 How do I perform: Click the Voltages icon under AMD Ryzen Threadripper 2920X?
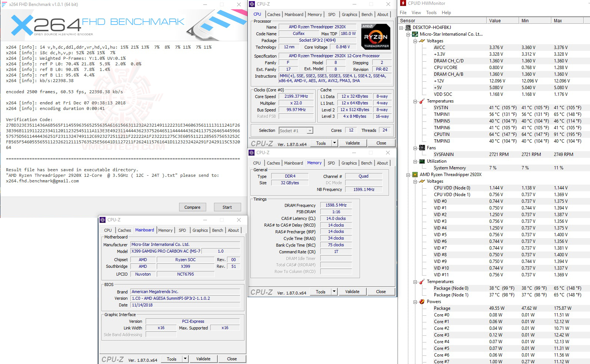tap(422, 181)
